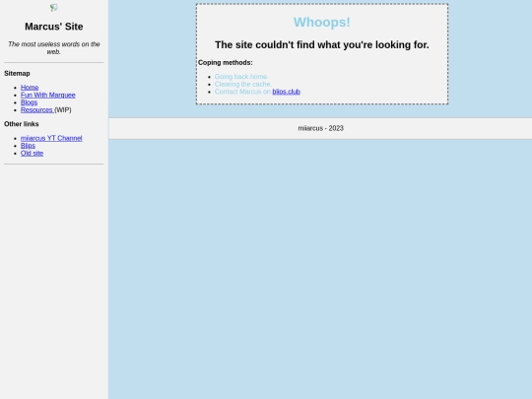Visit the Old site link
The width and height of the screenshot is (532, 399).
click(x=32, y=153)
